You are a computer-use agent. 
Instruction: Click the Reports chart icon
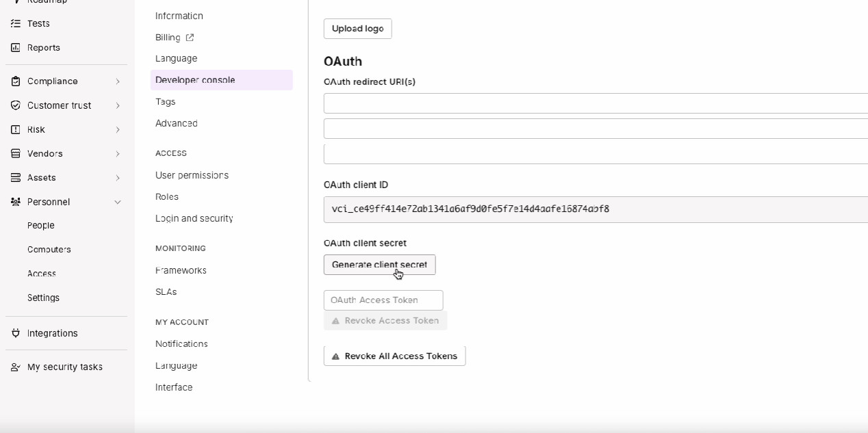click(x=15, y=48)
